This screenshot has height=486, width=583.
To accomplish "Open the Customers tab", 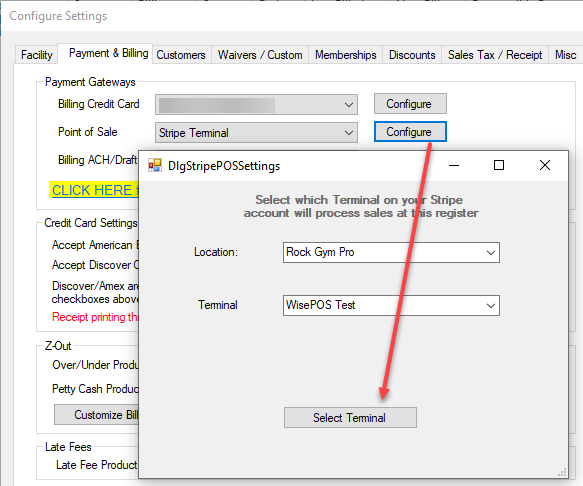I will point(181,55).
